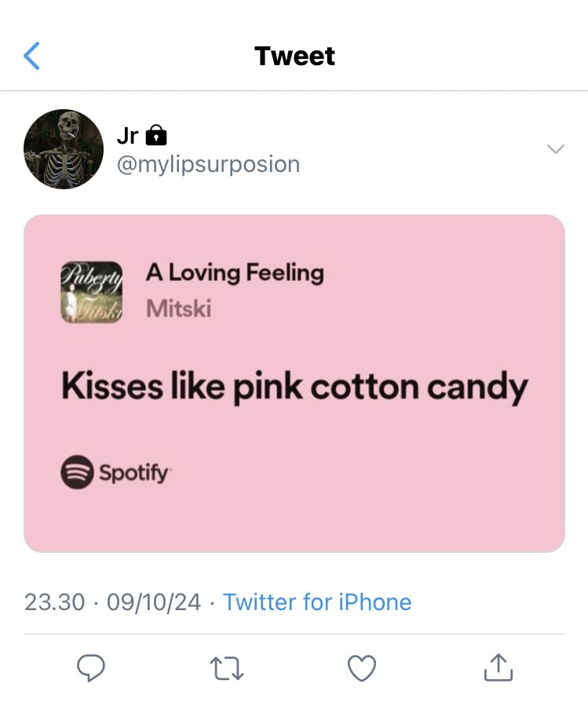Like the tweet with heart icon
588x702 pixels.
tap(362, 668)
